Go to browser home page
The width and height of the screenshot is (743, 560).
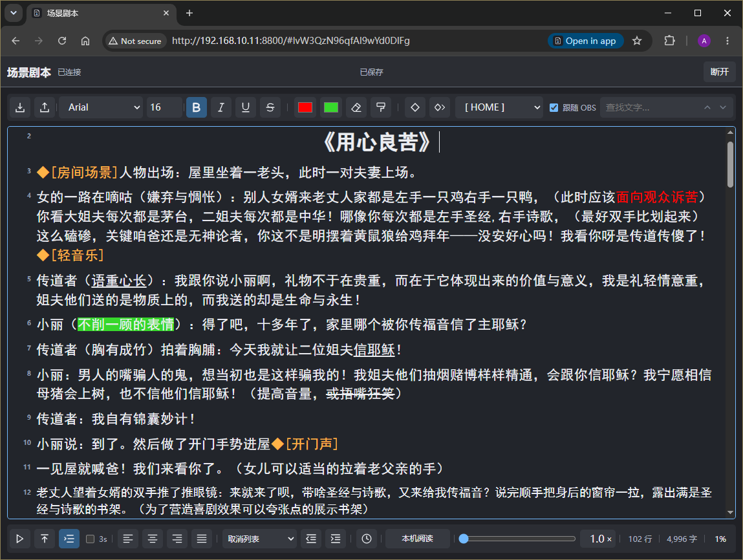point(85,41)
